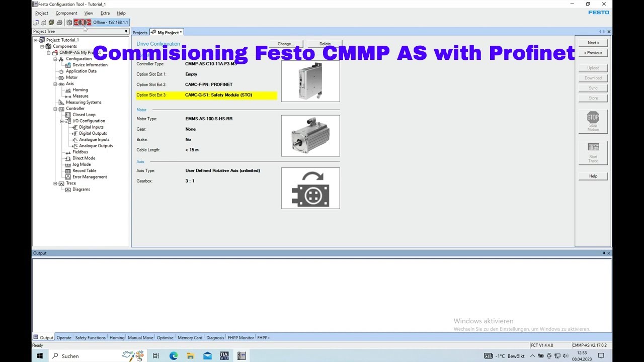Click the Windows search box Suchen
This screenshot has height=362, width=644.
pos(98,356)
